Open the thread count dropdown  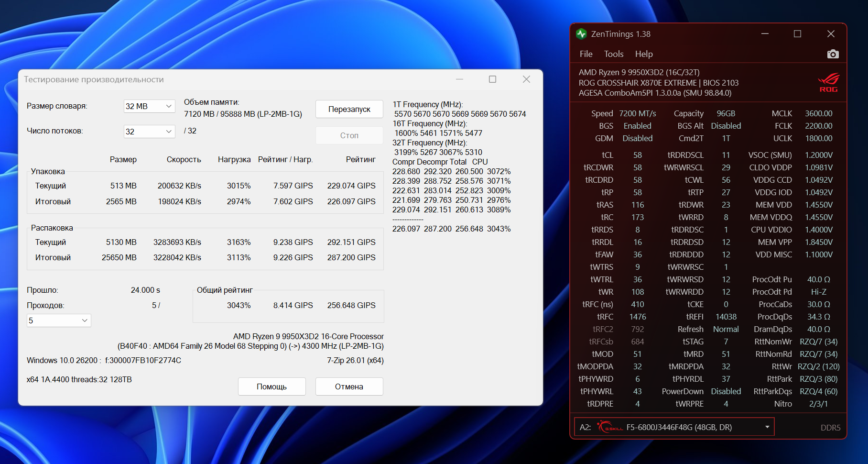(x=150, y=132)
